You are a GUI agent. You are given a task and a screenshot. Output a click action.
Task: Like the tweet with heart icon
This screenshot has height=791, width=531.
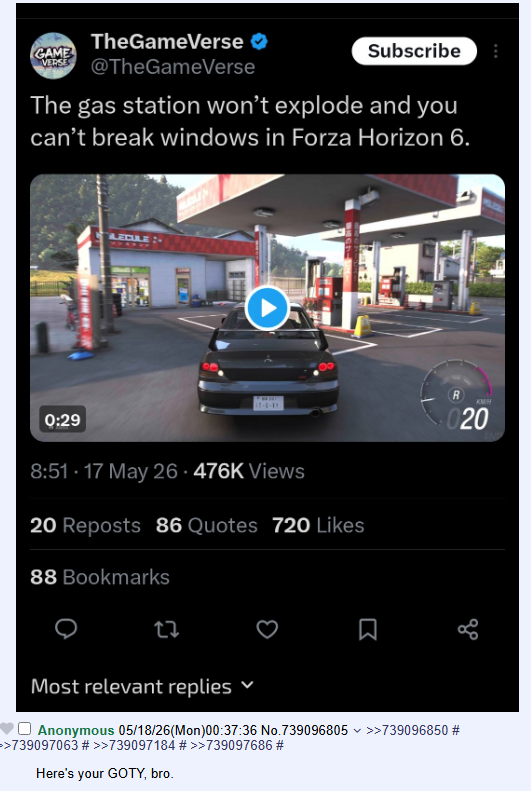[x=267, y=629]
